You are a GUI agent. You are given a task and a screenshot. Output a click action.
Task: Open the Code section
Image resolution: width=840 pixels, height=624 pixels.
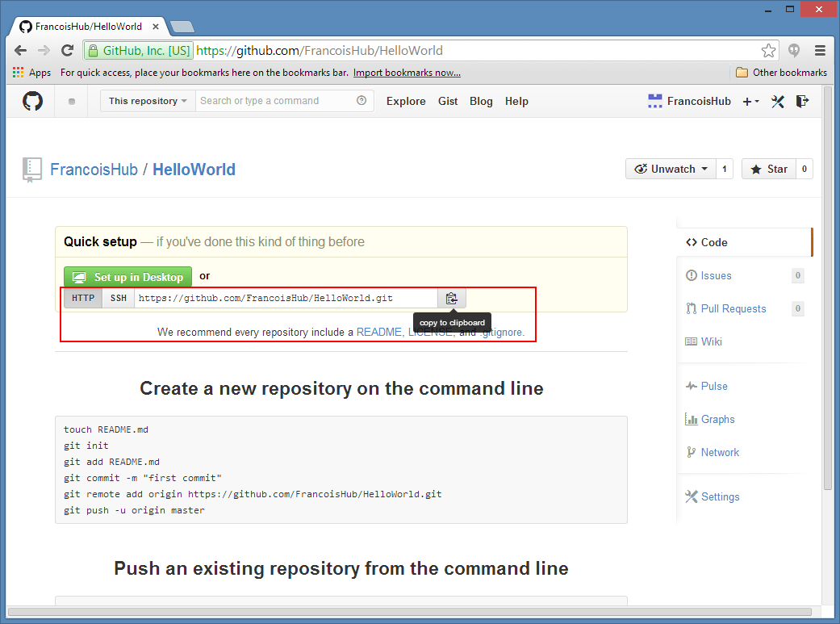[x=745, y=242]
